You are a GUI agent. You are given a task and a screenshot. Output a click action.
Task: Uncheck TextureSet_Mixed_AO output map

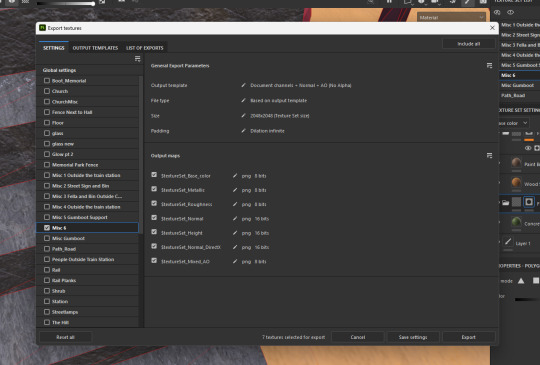154,261
